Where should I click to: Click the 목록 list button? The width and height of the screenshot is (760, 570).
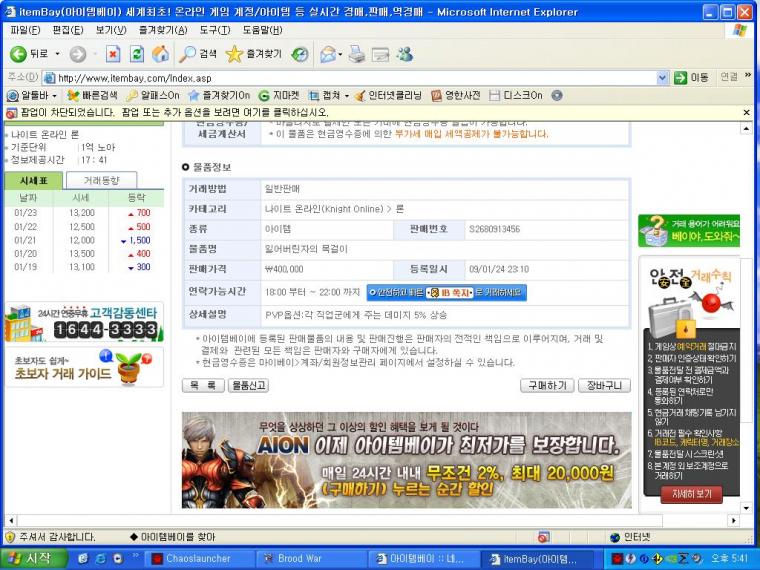tap(203, 385)
